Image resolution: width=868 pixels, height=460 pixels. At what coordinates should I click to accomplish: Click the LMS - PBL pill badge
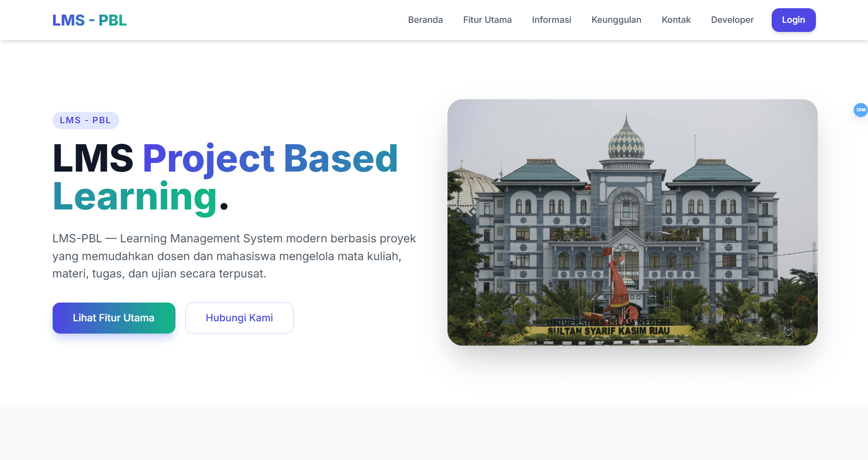(x=85, y=120)
